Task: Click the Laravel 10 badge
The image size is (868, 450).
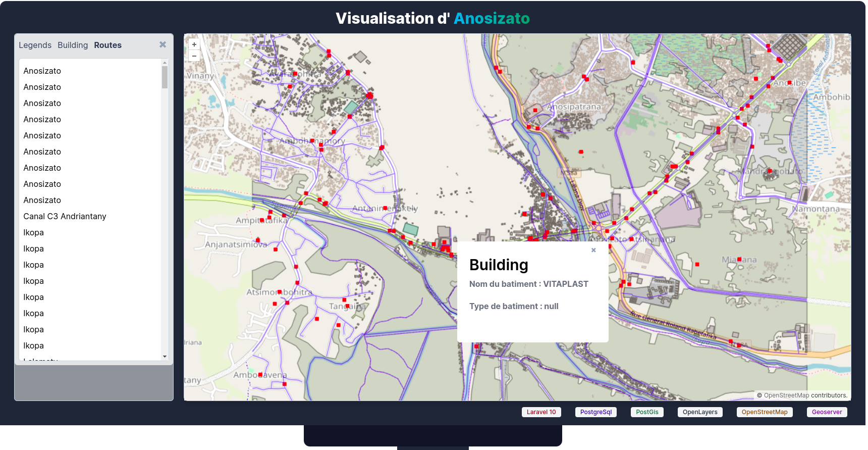Action: click(541, 412)
